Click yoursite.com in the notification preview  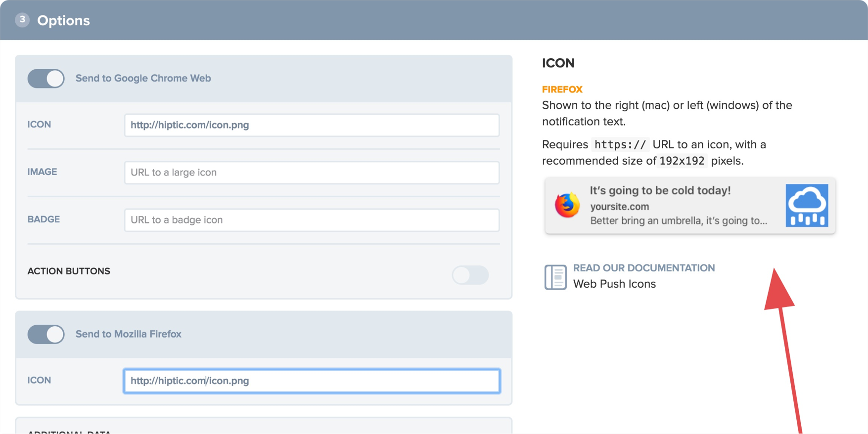coord(620,207)
